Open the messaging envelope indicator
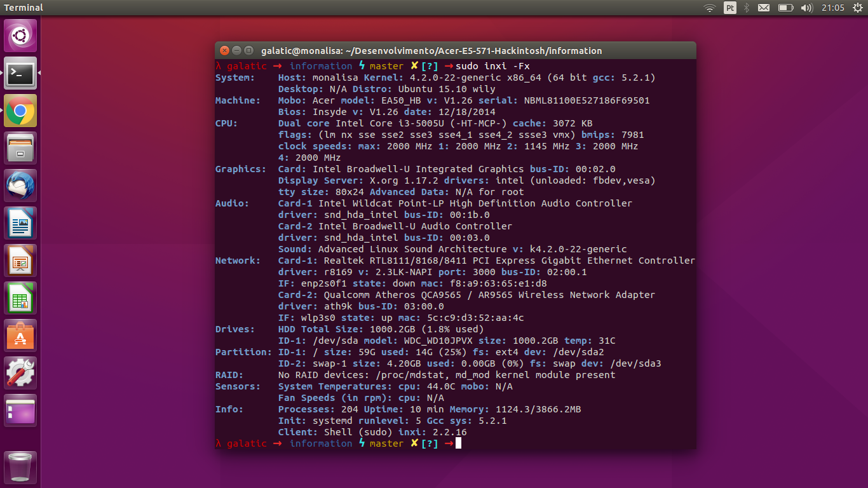 pyautogui.click(x=764, y=8)
